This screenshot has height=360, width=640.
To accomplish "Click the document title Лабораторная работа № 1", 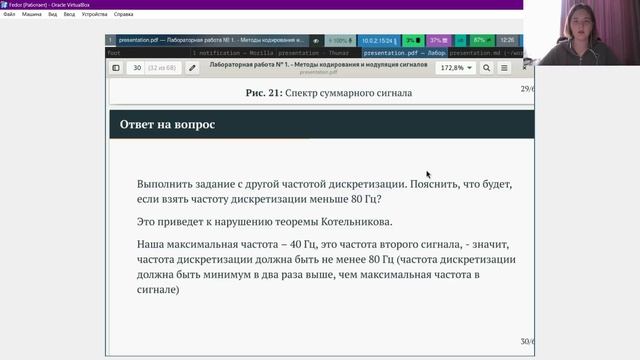I will click(x=318, y=64).
